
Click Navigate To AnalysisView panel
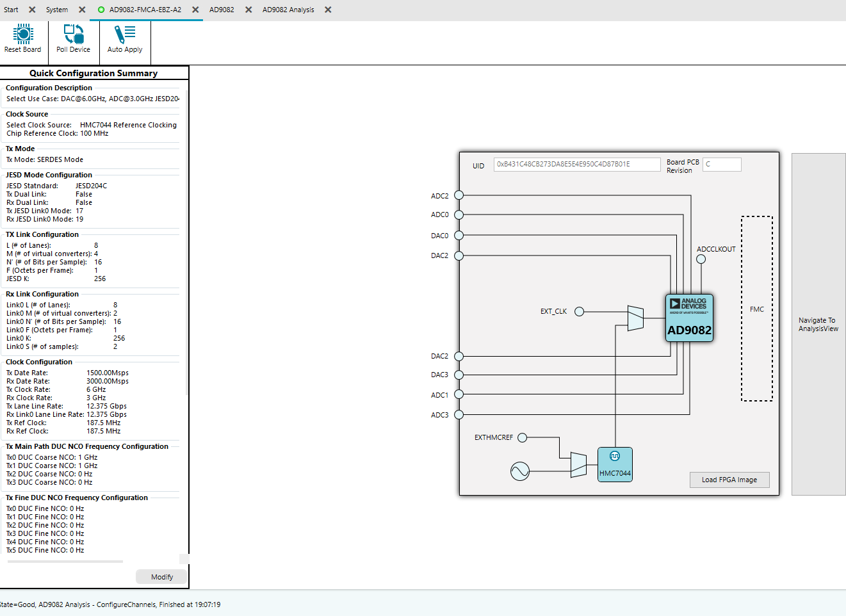pyautogui.click(x=818, y=324)
